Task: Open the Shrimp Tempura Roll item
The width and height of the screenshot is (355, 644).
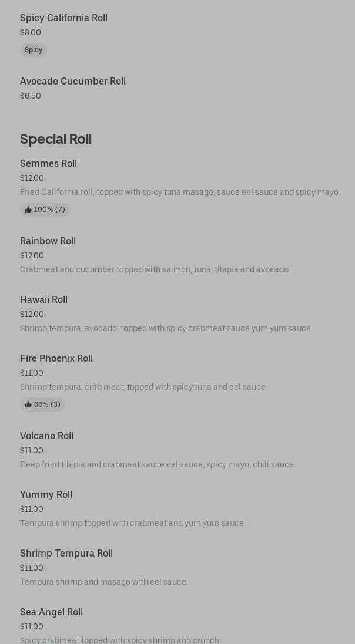Action: (66, 554)
